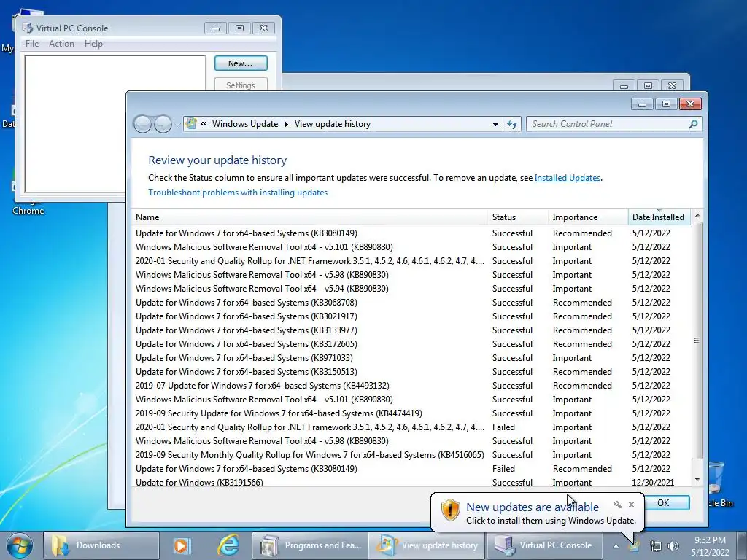Select the KB3133977 update row
This screenshot has width=747, height=560.
tap(411, 330)
